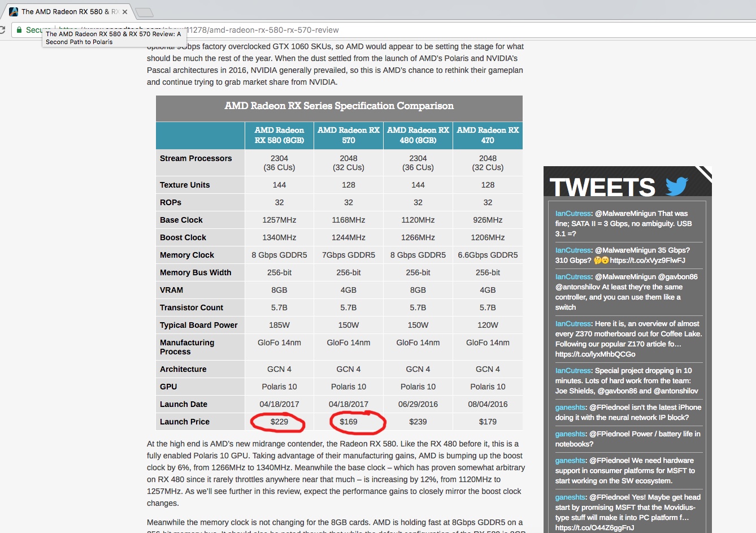Open ganeshts link on the hardware support tweet
Viewport: 756px width, 533px height.
click(570, 461)
